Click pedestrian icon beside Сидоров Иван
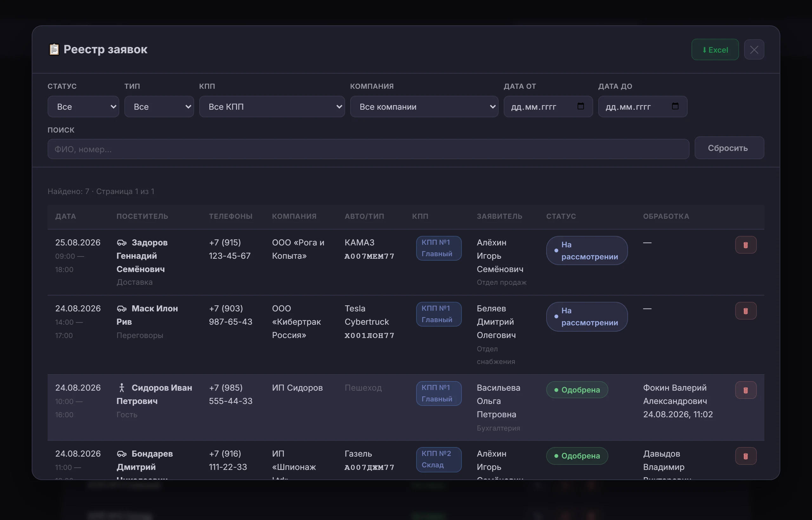Screen dimensions: 812x520 tap(121, 388)
